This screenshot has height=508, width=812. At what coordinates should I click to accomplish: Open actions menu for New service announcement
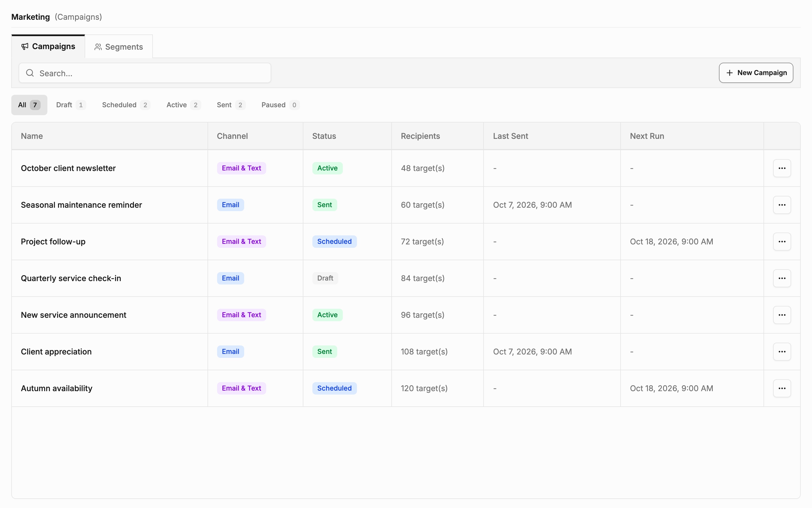[x=782, y=314]
